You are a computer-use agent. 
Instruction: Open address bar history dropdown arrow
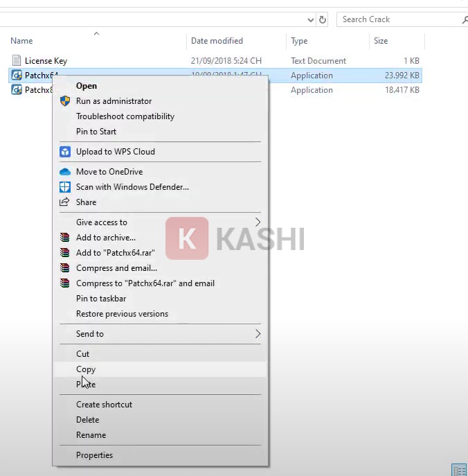pos(311,20)
